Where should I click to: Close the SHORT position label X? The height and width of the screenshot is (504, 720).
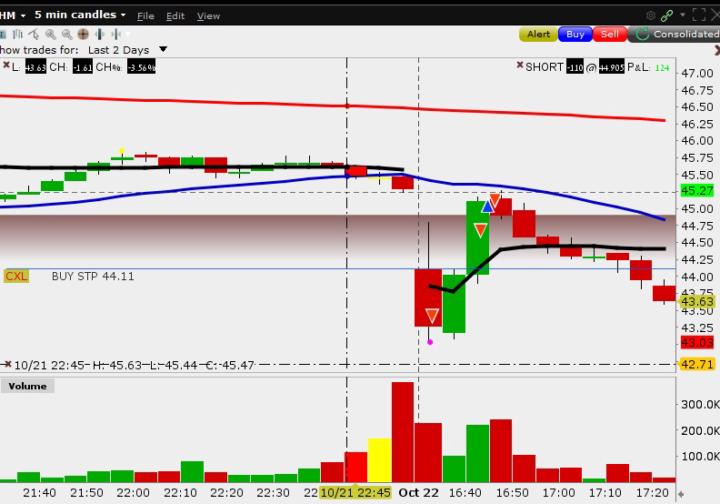click(x=520, y=65)
